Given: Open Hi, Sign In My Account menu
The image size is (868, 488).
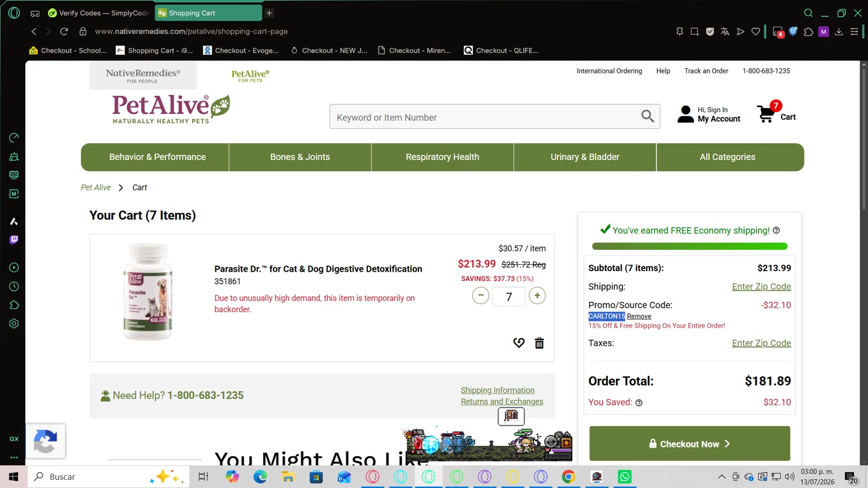Looking at the screenshot, I should [709, 114].
